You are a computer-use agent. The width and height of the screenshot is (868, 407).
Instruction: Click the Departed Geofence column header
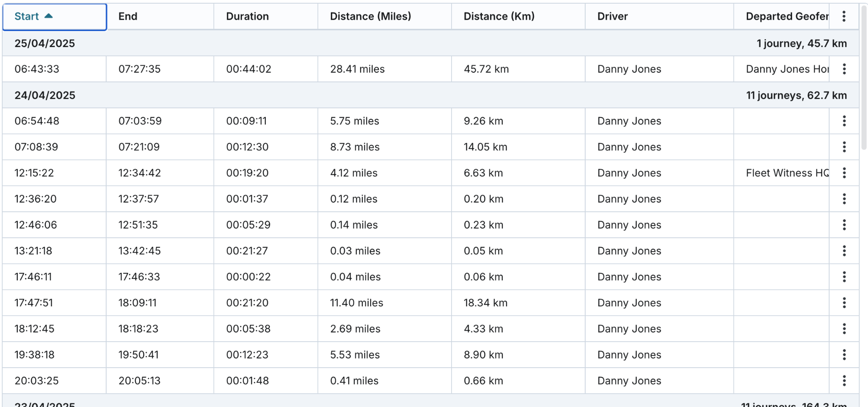[787, 16]
